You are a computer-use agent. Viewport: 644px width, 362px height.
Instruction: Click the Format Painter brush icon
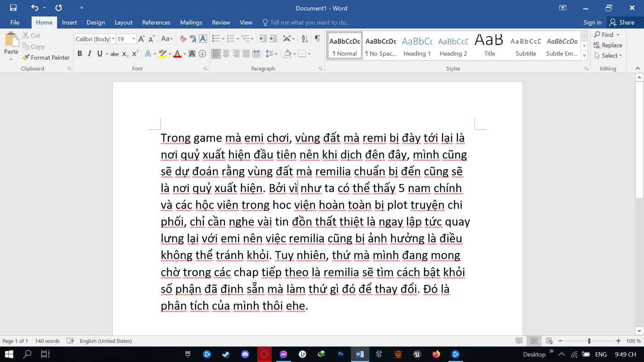tap(26, 57)
